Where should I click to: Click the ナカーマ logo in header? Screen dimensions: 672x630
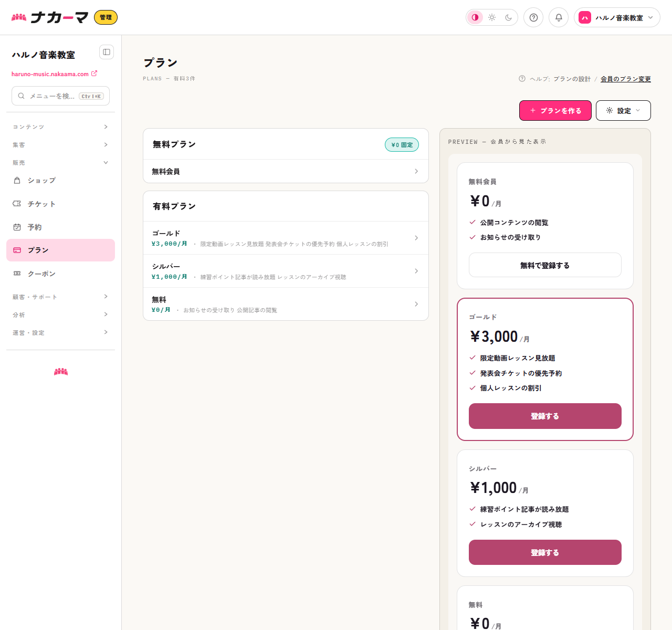coord(50,17)
